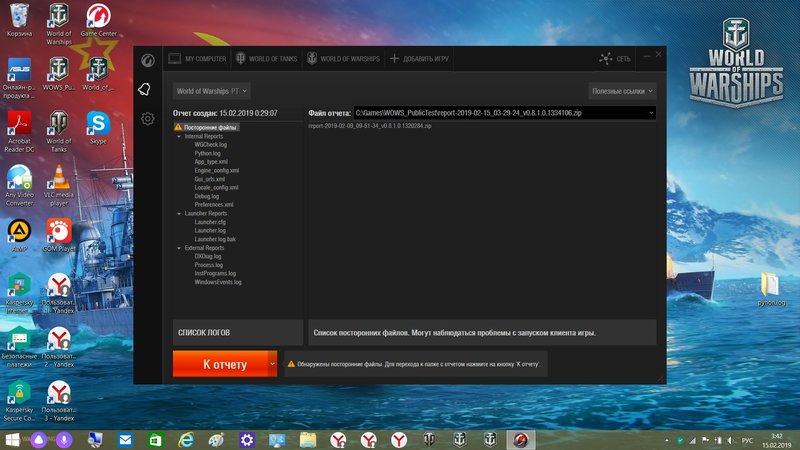The image size is (800, 450).
Task: Click the Game Center desktop icon
Action: 98,21
